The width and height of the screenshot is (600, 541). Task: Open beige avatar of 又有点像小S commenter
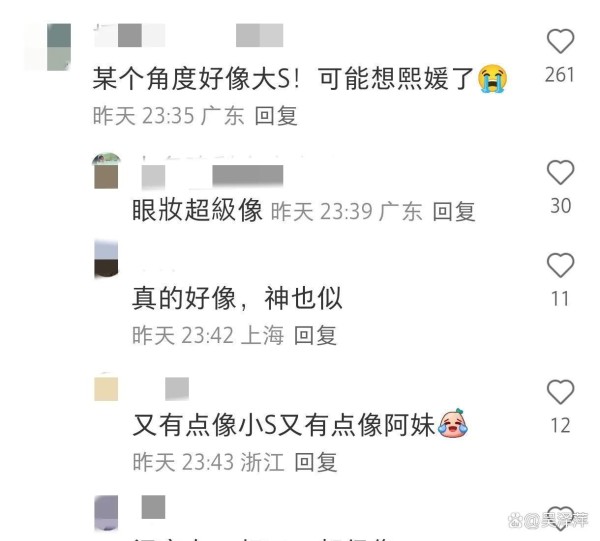(106, 389)
